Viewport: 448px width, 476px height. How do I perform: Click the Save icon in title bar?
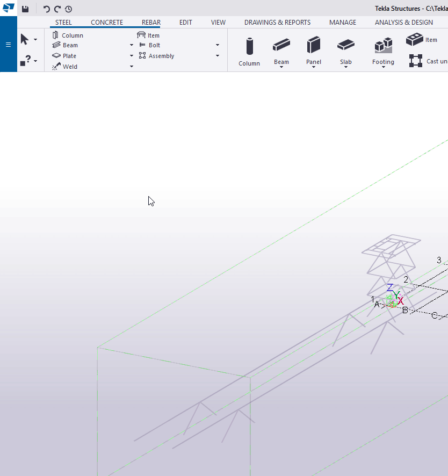click(25, 9)
